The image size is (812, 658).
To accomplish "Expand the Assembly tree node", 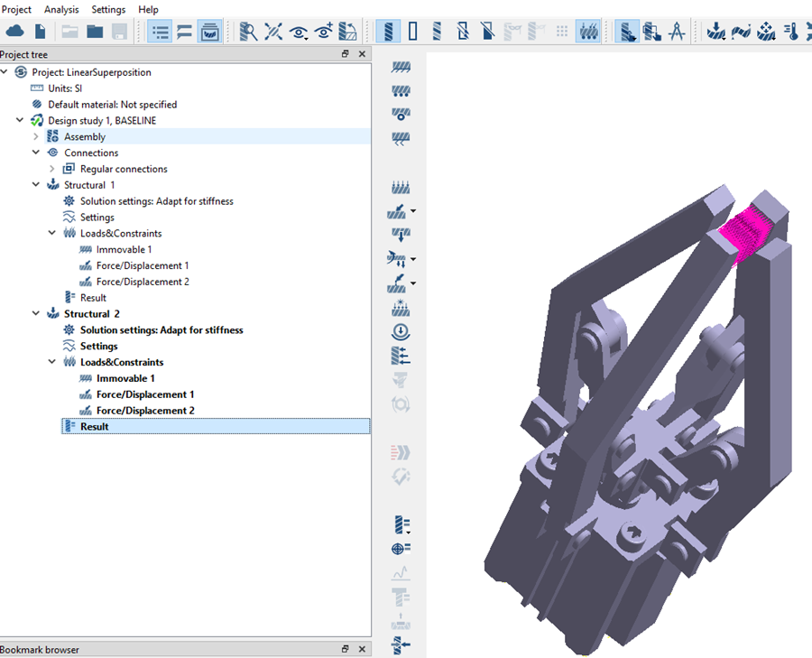I will [x=36, y=137].
